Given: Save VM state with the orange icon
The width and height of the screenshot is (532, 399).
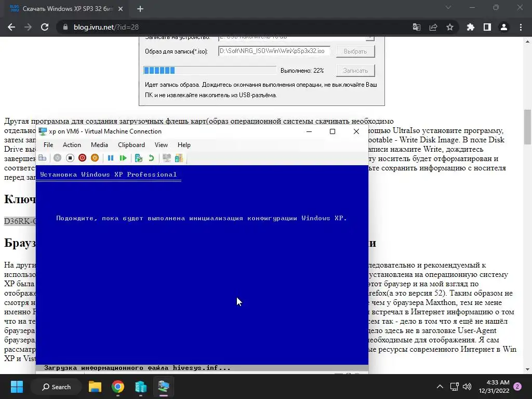Looking at the screenshot, I should click(95, 158).
